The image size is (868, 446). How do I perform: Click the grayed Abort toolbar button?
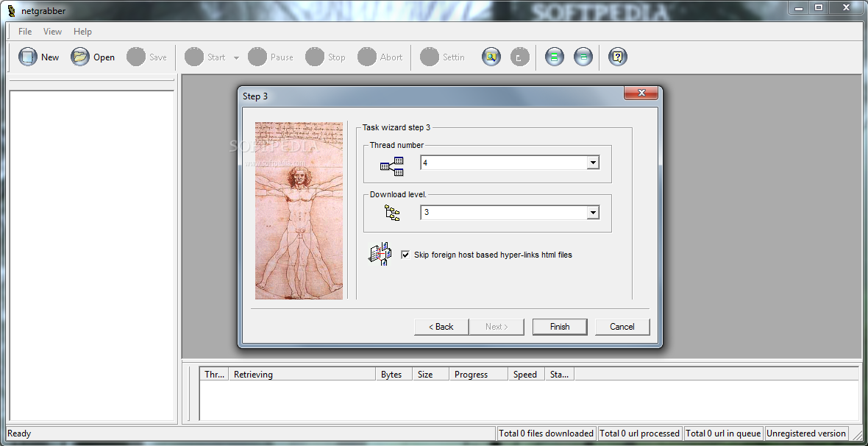380,57
